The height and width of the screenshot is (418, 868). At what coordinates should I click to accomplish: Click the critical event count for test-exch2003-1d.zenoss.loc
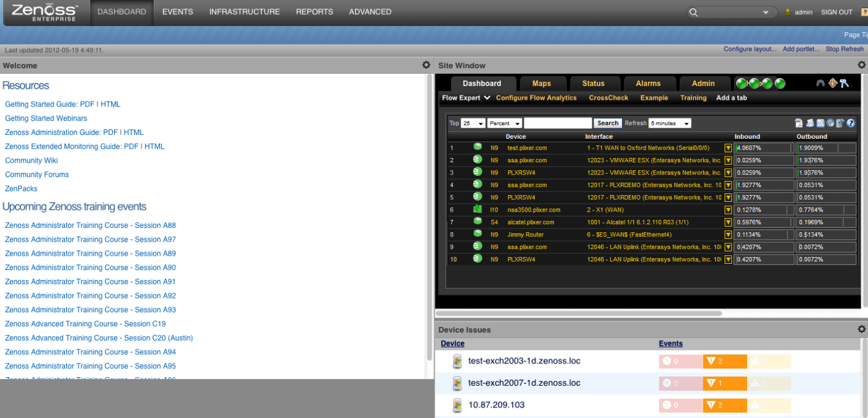[x=681, y=361]
